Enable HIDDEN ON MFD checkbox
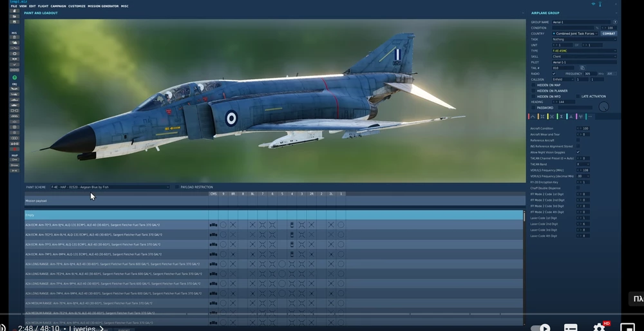The width and height of the screenshot is (644, 331). pyautogui.click(x=533, y=97)
